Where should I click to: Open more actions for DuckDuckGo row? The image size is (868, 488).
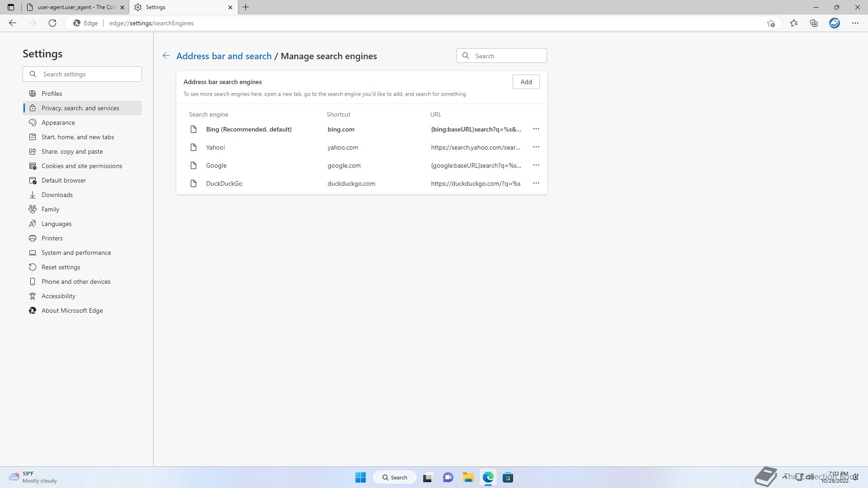click(536, 183)
